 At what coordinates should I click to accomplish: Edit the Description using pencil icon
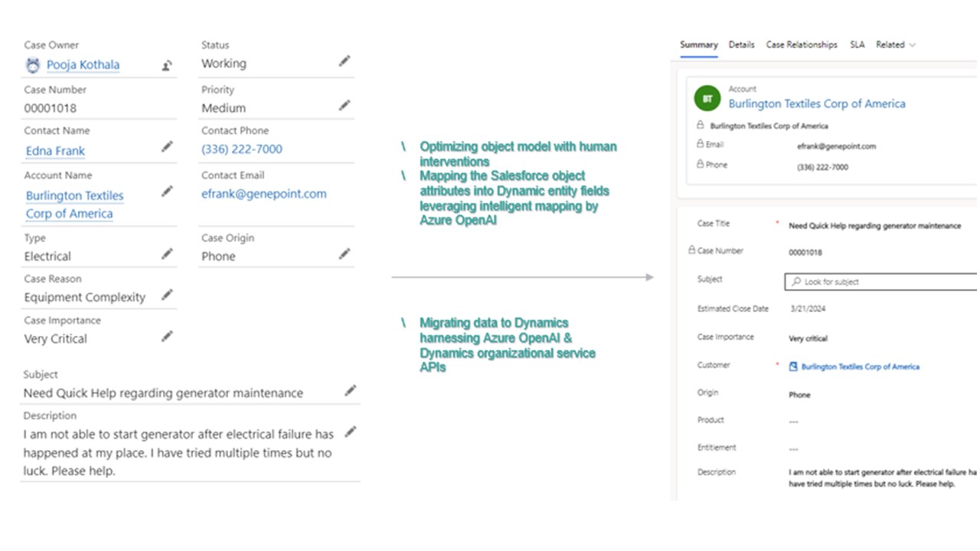[x=350, y=432]
